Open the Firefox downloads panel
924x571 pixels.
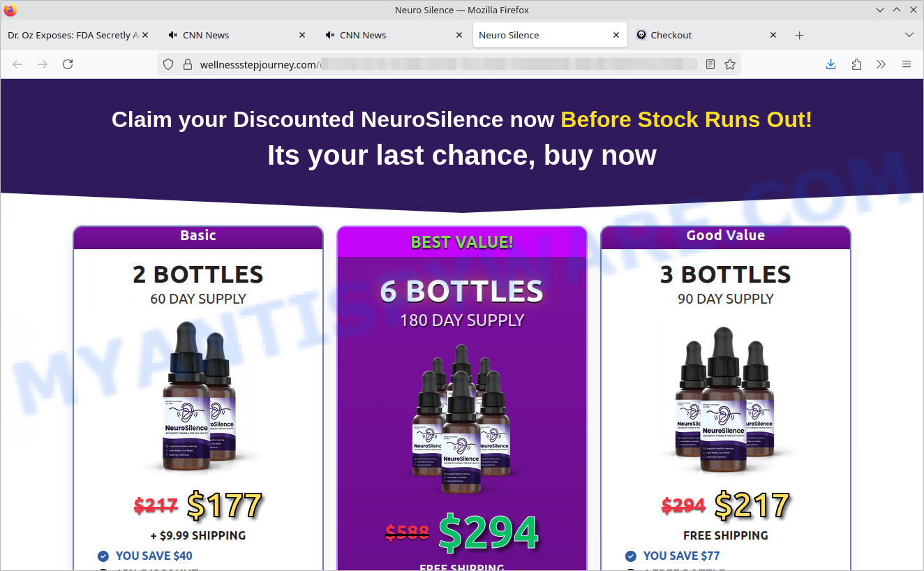coord(830,64)
